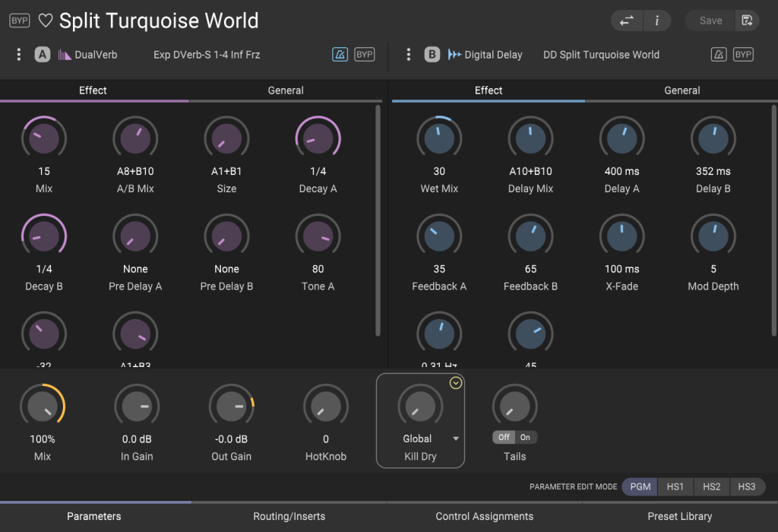Click the Feedback B knob
Screen dimensions: 778x532
pyautogui.click(x=530, y=236)
